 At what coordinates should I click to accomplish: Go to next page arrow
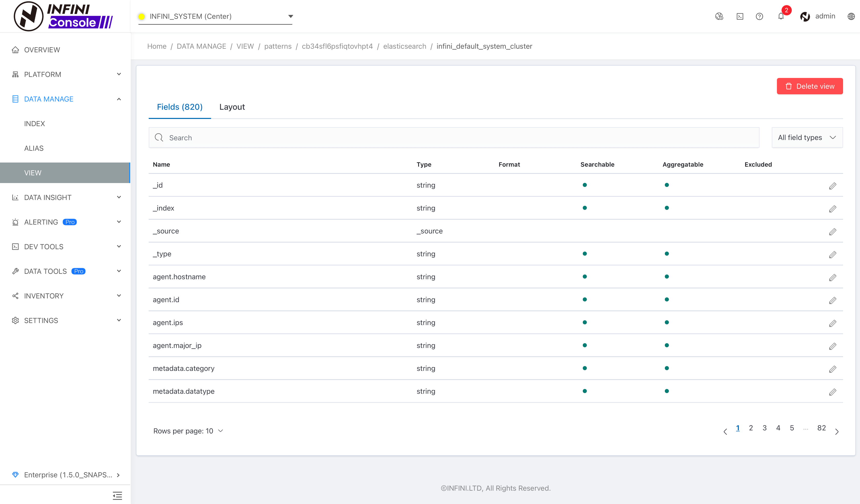pos(837,431)
